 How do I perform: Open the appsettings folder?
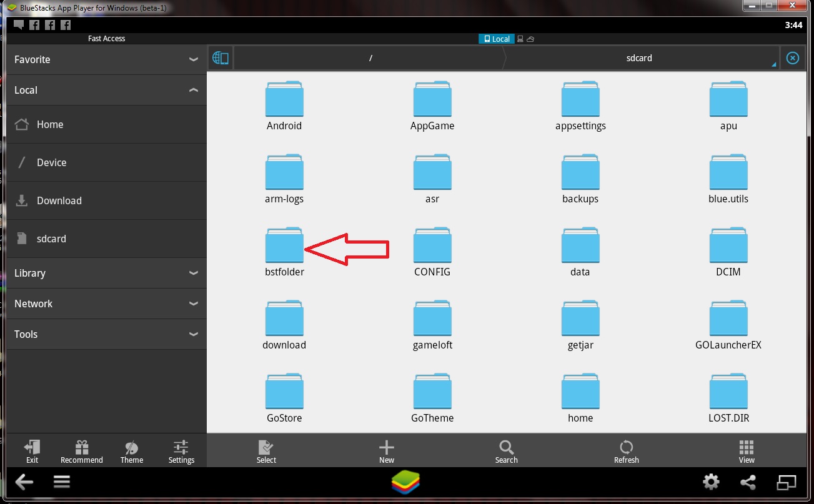[x=580, y=106]
